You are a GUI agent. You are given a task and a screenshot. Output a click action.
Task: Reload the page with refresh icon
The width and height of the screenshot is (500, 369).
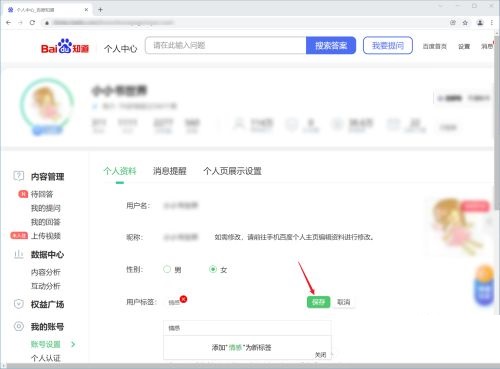point(32,23)
